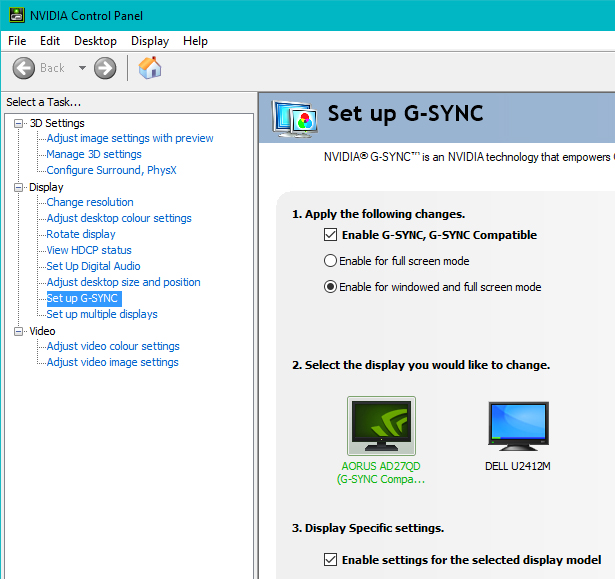This screenshot has height=579, width=615.
Task: Toggle Enable G-SYNC, G-SYNC Compatible checkbox
Action: tap(330, 235)
